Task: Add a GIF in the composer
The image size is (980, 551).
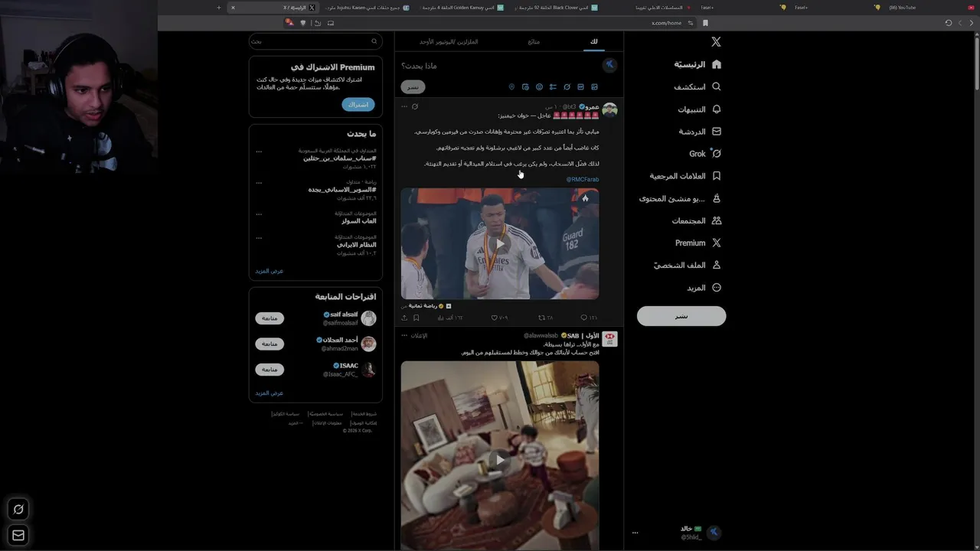Action: [x=580, y=87]
